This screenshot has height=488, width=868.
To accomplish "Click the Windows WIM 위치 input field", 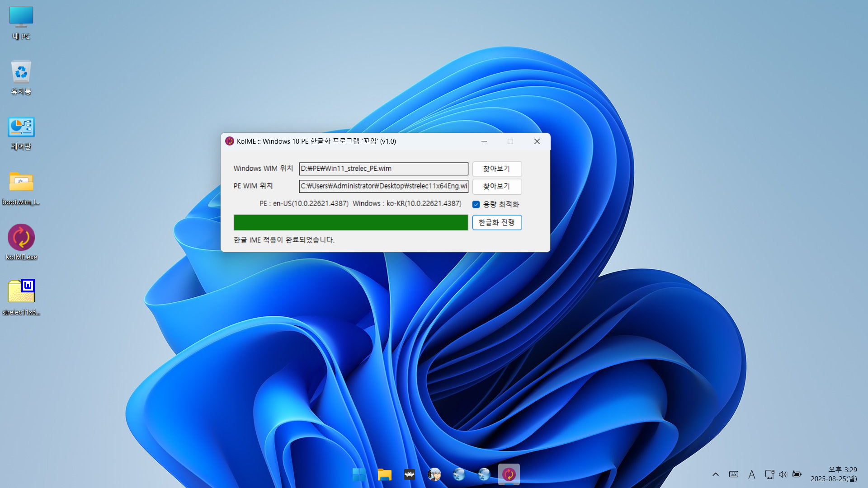I will [383, 169].
